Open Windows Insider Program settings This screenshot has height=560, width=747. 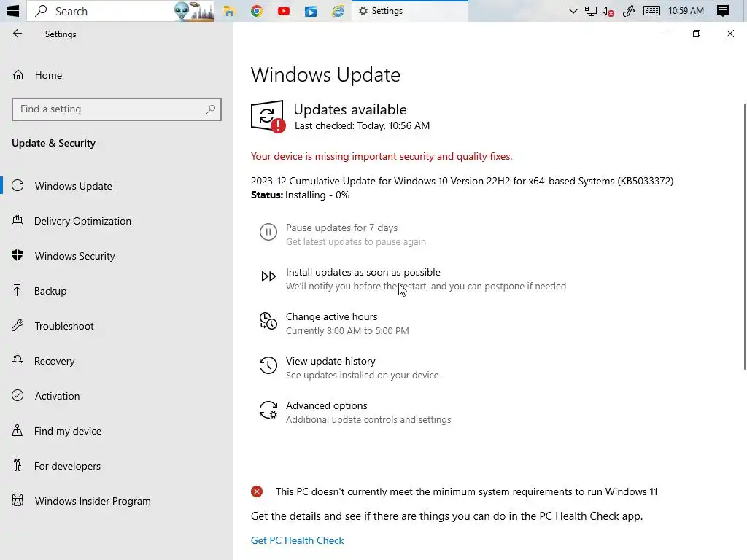click(117, 501)
